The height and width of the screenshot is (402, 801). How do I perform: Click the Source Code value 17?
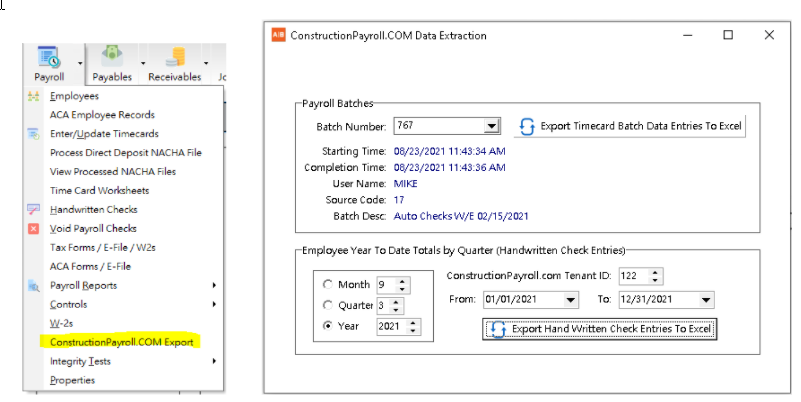(x=399, y=200)
